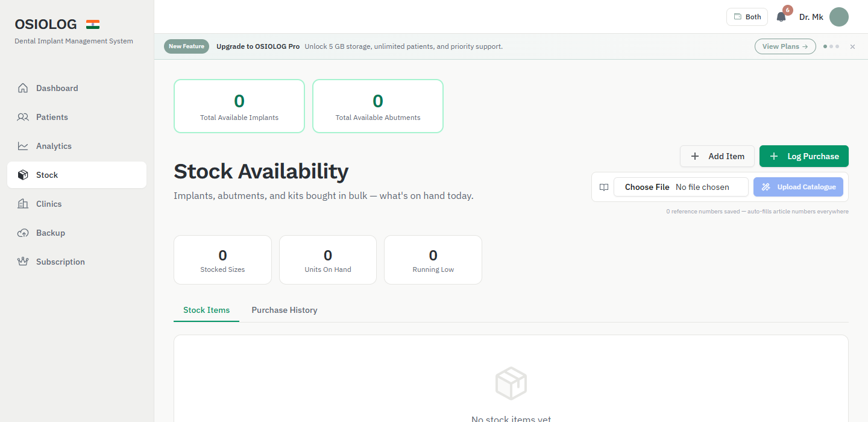Switch to second banner slide dot
Screen dimensions: 868x422
pos(831,46)
